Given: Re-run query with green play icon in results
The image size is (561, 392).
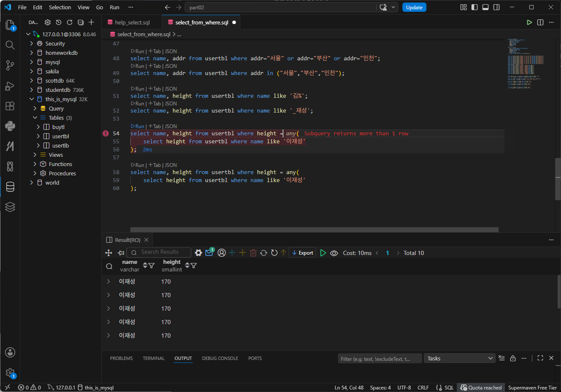Looking at the screenshot, I should (x=323, y=253).
